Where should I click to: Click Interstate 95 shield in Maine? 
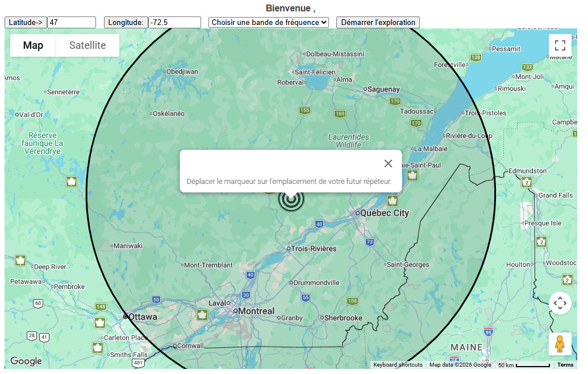coord(488,331)
